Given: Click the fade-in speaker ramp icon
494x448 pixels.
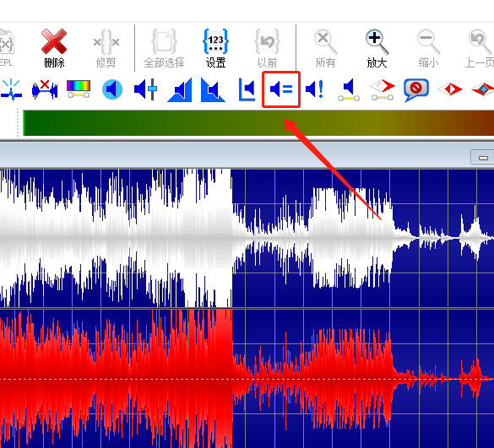Looking at the screenshot, I should [x=180, y=90].
